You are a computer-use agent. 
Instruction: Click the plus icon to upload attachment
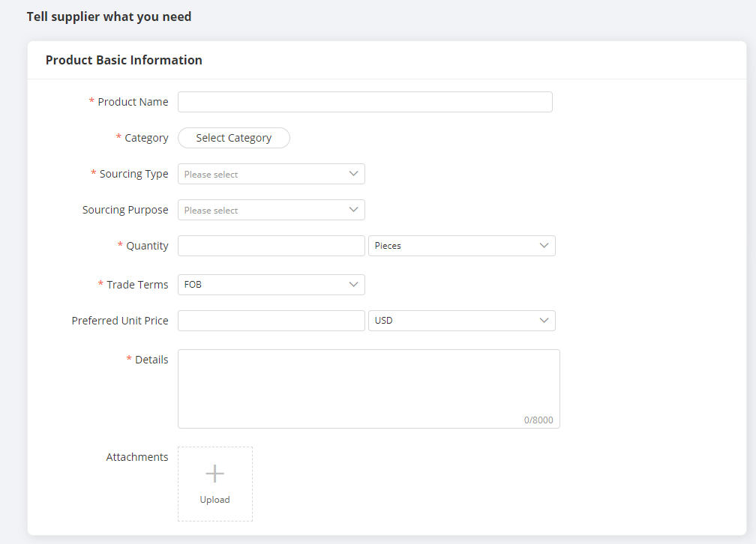[x=215, y=474]
